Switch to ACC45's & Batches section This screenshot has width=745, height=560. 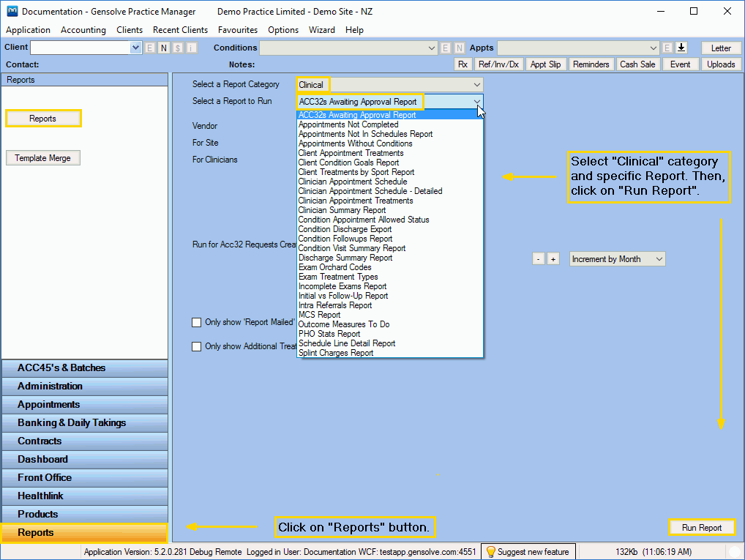coord(85,368)
